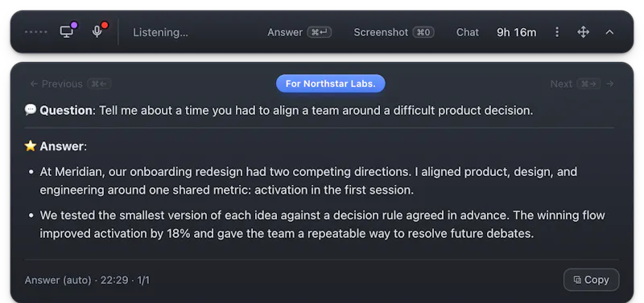Open the three-dot more options menu
The width and height of the screenshot is (644, 303).
coord(557,32)
